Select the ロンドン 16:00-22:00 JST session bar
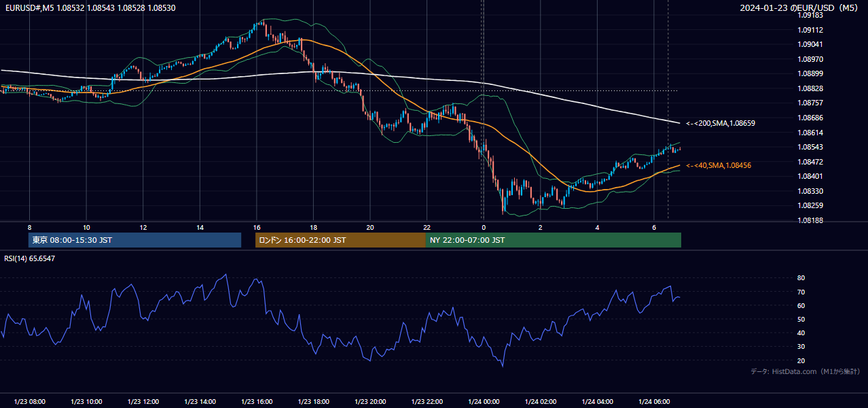This screenshot has width=868, height=408. tap(340, 240)
